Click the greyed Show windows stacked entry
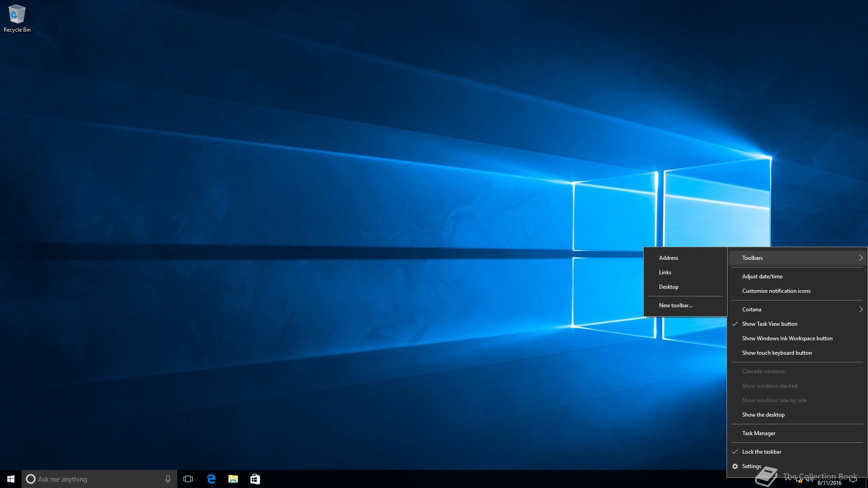Screen dimensions: 868x488 coord(797,386)
